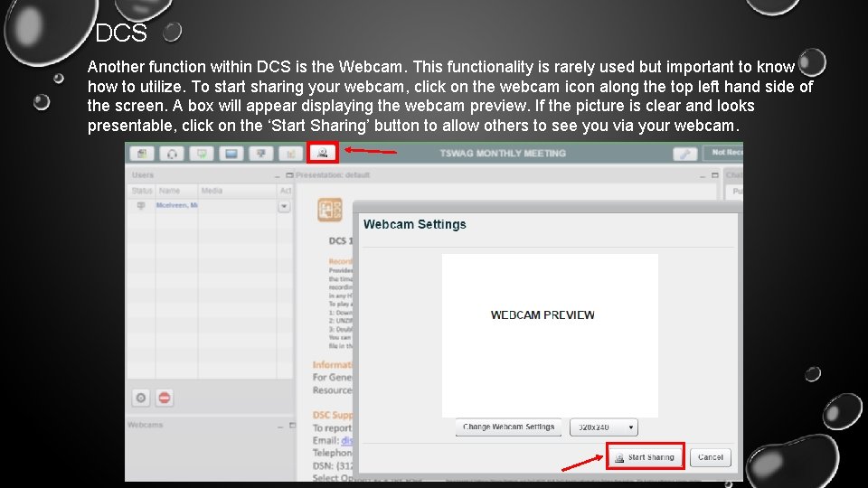Screen dimensions: 868x488
Task: Click Change Webcam Settings button
Action: click(x=508, y=427)
